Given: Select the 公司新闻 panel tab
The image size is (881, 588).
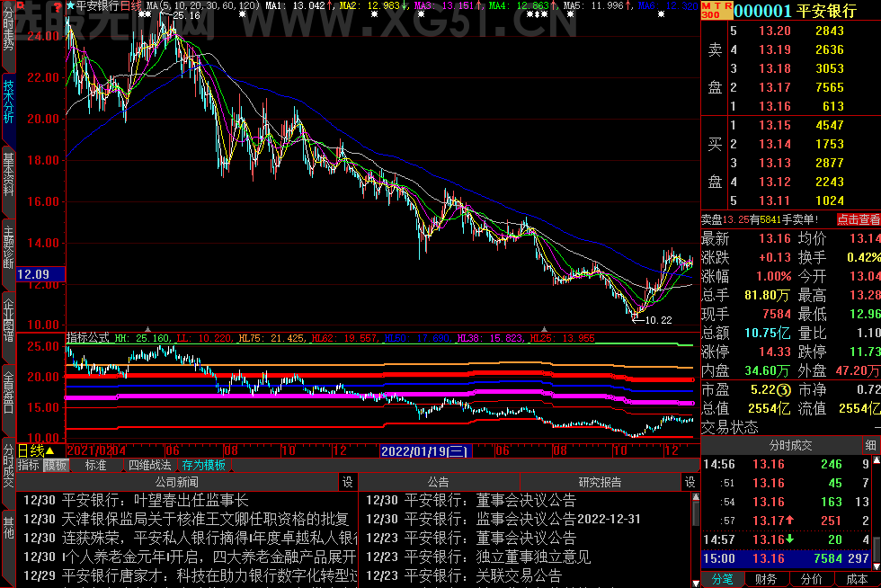Looking at the screenshot, I should 177,482.
